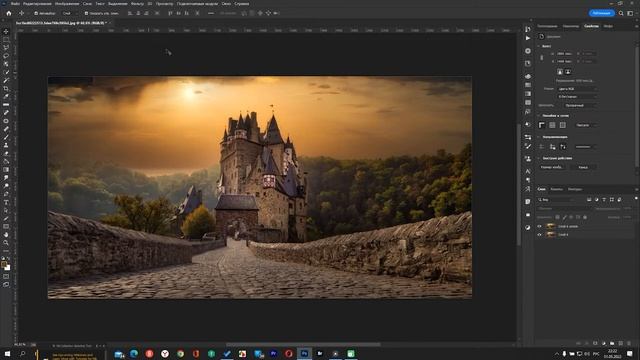Viewport: 640px width, 360px height.
Task: Open the Actions play icon in panel strip
Action: pyautogui.click(x=528, y=38)
